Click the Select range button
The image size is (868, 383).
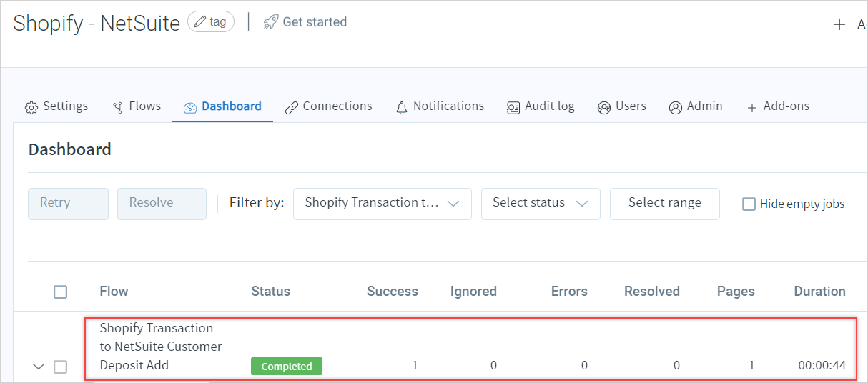tap(665, 204)
